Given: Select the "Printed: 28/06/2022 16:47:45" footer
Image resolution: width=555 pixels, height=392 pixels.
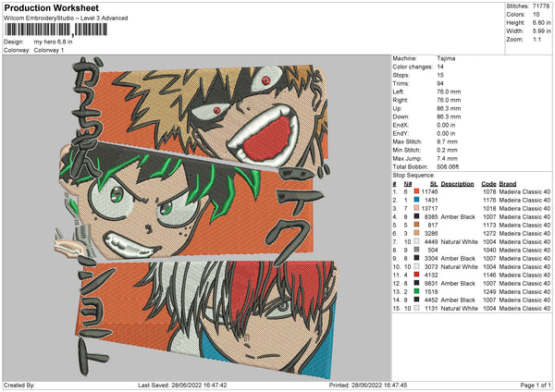Looking at the screenshot, I should coord(368,385).
